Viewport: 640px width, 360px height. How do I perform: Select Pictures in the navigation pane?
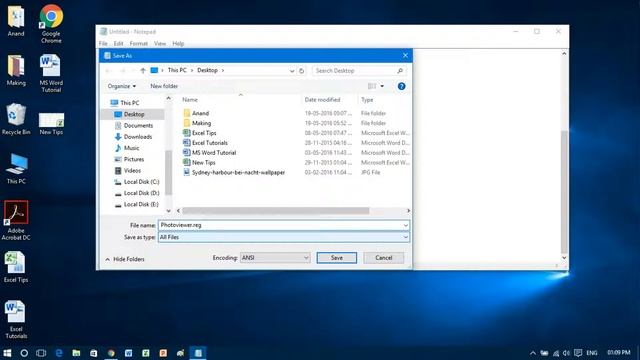(134, 159)
